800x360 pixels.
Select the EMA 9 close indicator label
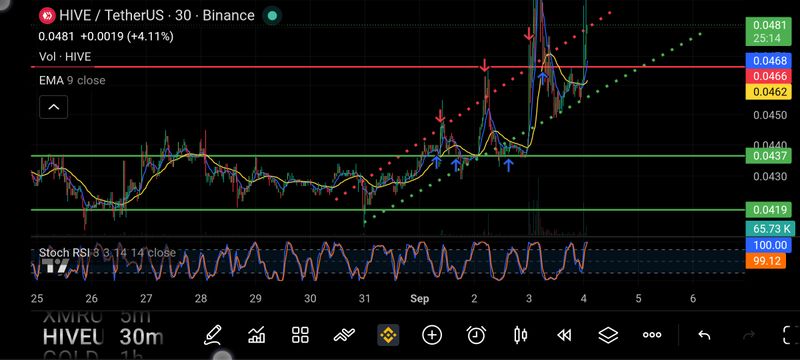[72, 81]
